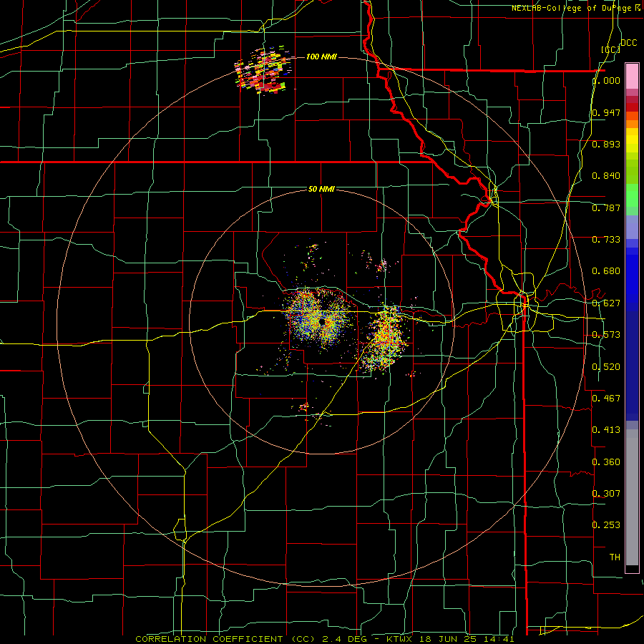Click the 0.627 scale value
Image resolution: width=644 pixels, height=644 pixels.
tap(606, 303)
